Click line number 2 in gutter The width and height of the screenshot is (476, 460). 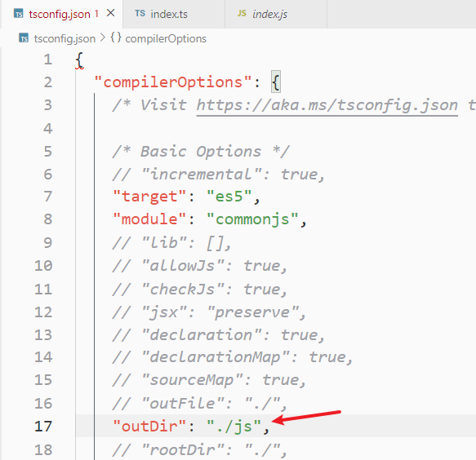tap(47, 82)
